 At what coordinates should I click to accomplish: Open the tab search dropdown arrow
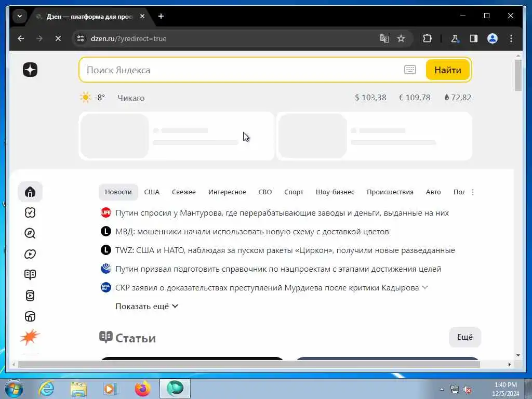click(x=20, y=16)
